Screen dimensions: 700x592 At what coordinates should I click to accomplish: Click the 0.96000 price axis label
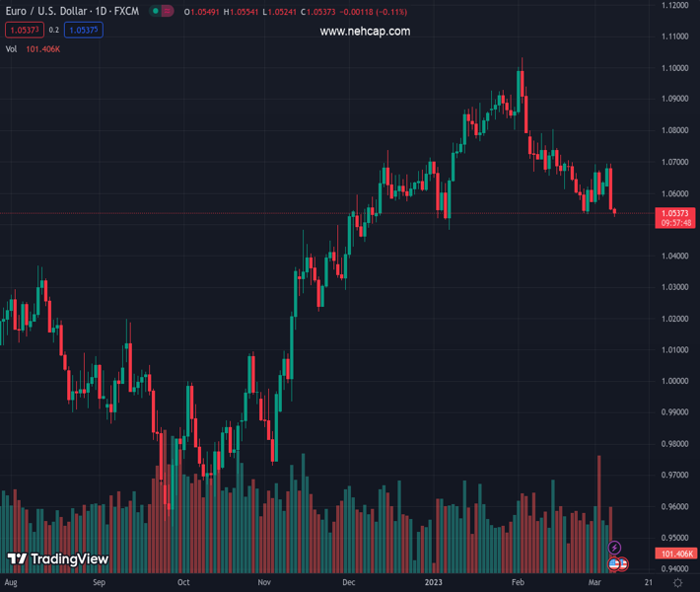[674, 507]
